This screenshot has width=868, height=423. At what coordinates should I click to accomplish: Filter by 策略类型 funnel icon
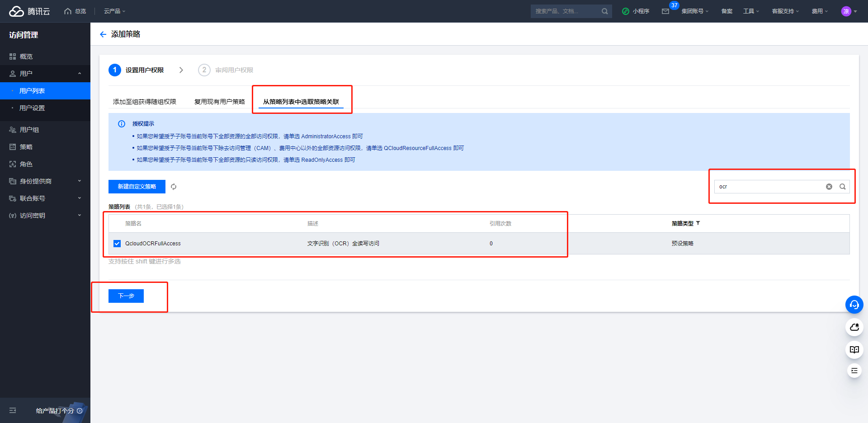click(x=698, y=223)
